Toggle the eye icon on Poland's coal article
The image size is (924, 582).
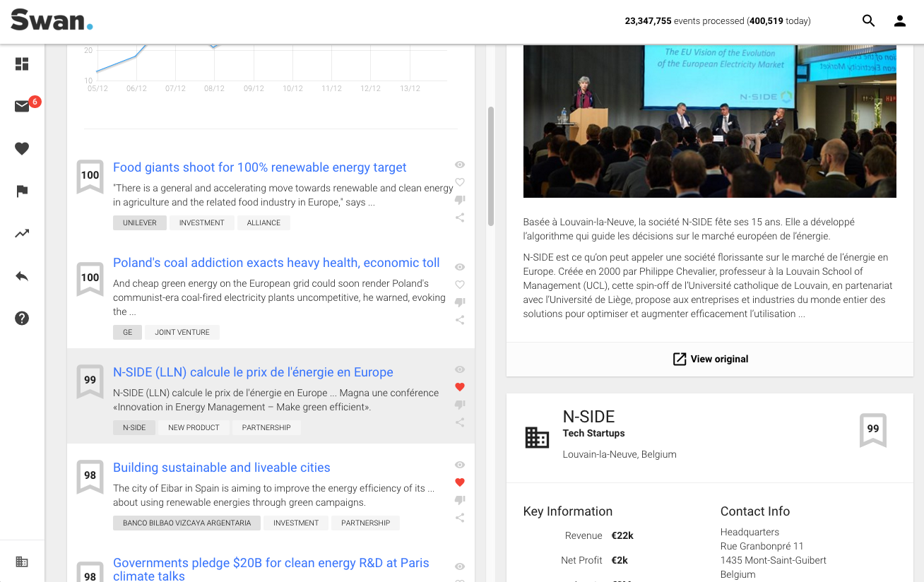tap(460, 267)
